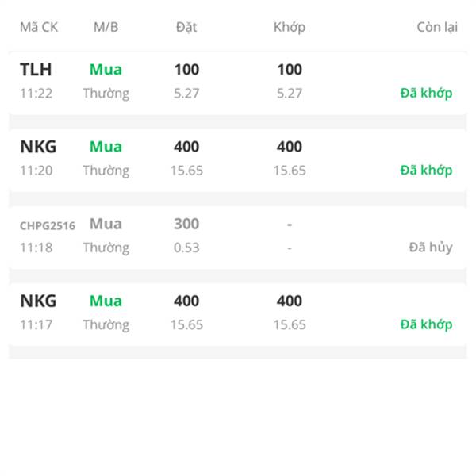This screenshot has width=476, height=476.
Task: Tap Đã khớp status of 11:20 NKG order
Action: pyautogui.click(x=426, y=170)
